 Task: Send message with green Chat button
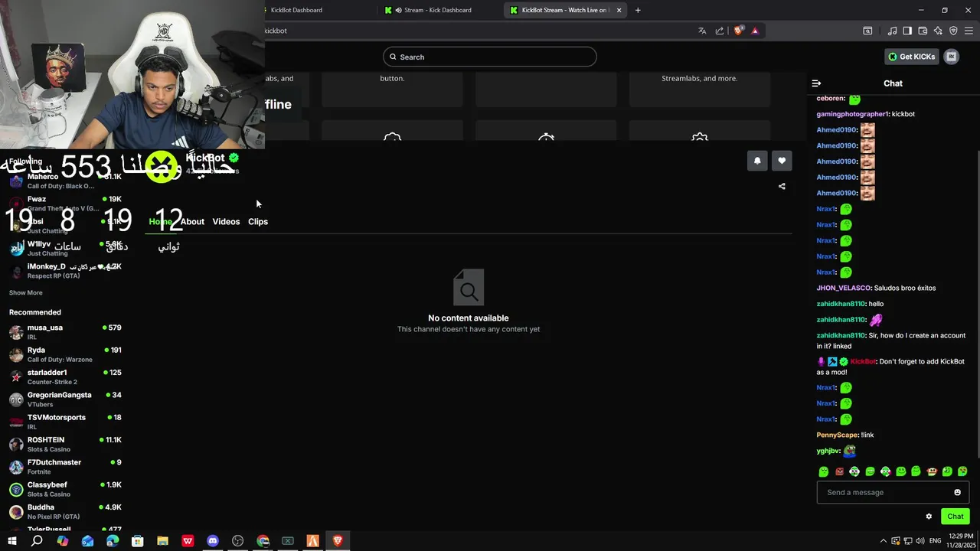pyautogui.click(x=955, y=517)
